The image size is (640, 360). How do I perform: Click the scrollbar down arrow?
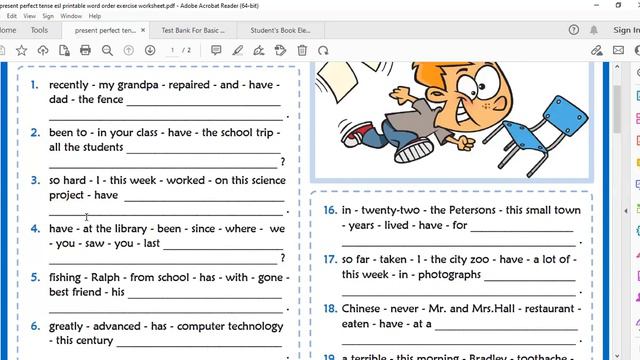tap(617, 356)
